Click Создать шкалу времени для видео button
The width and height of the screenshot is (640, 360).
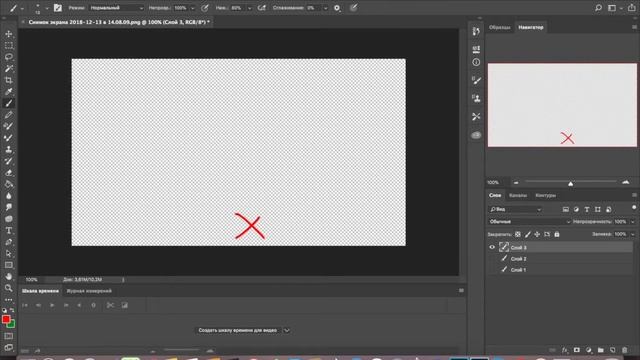coord(238,330)
